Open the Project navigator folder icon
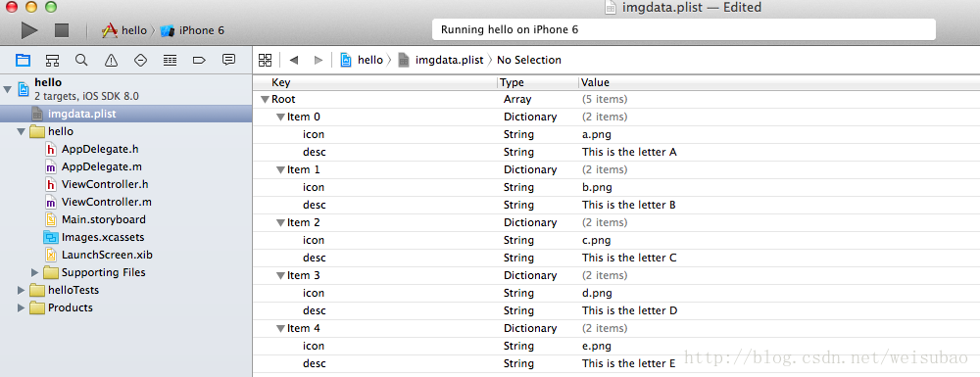 point(24,60)
